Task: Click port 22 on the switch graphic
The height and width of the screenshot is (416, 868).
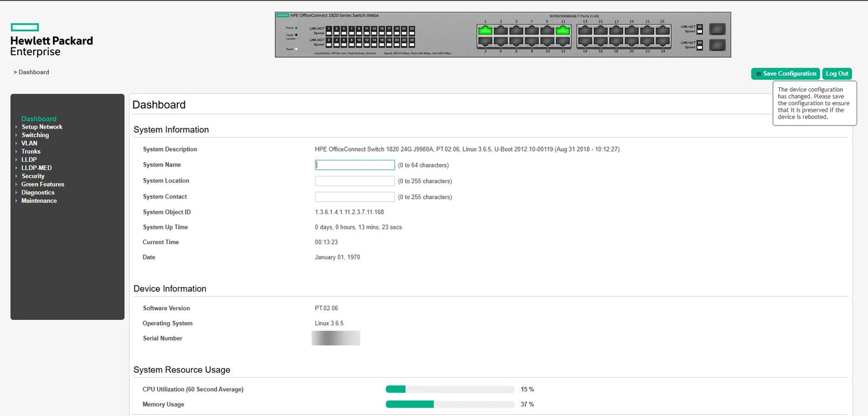Action: [x=647, y=41]
